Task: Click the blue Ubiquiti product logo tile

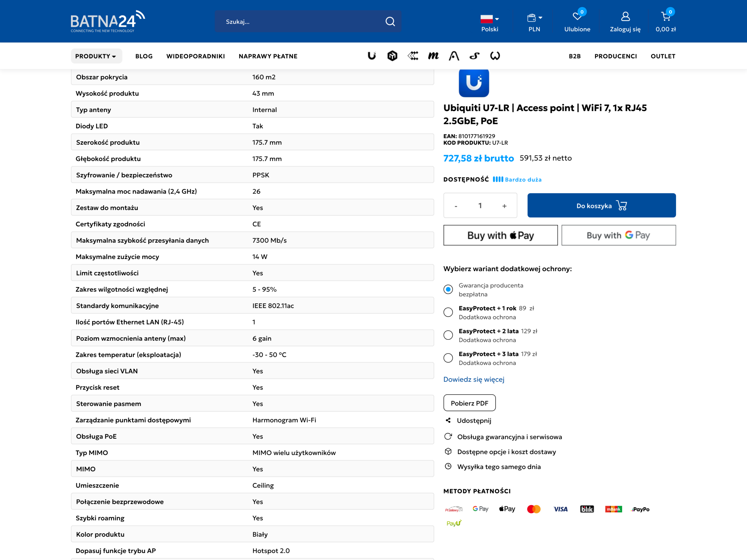Action: (474, 83)
